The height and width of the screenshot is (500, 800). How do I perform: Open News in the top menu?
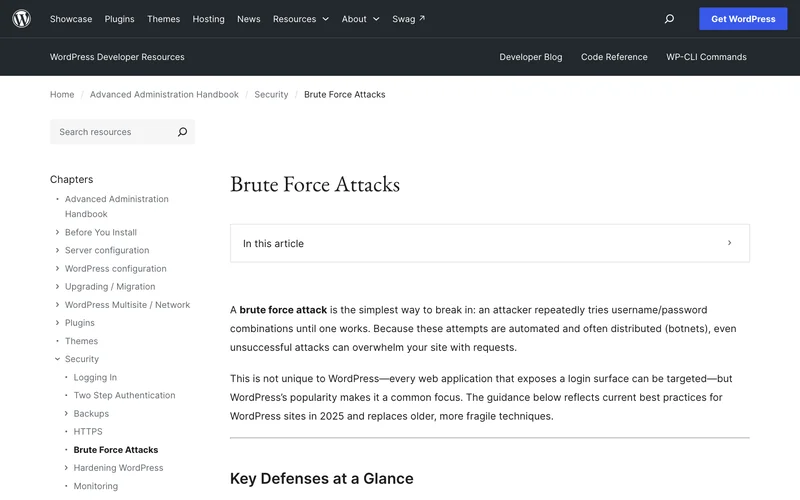coord(248,19)
